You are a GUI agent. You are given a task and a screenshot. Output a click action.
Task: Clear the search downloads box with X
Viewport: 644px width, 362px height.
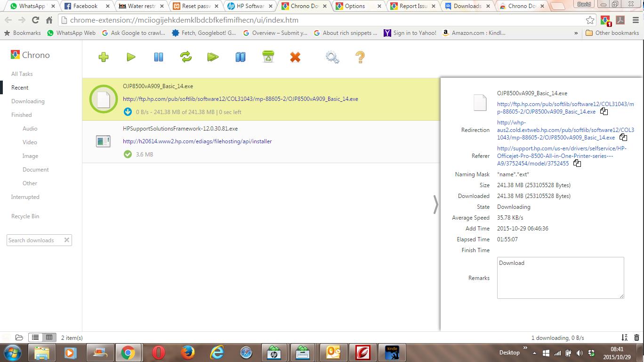[67, 240]
